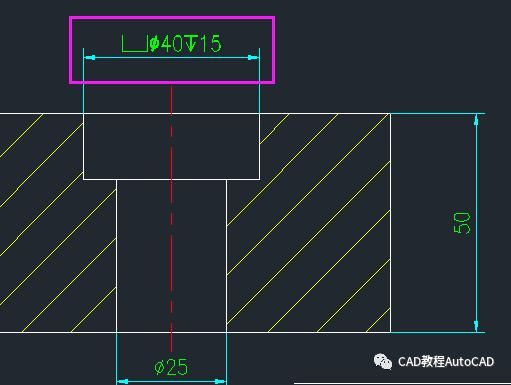Select the ø25 dimension text
Screen dimensions: 511x385
pyautogui.click(x=171, y=367)
